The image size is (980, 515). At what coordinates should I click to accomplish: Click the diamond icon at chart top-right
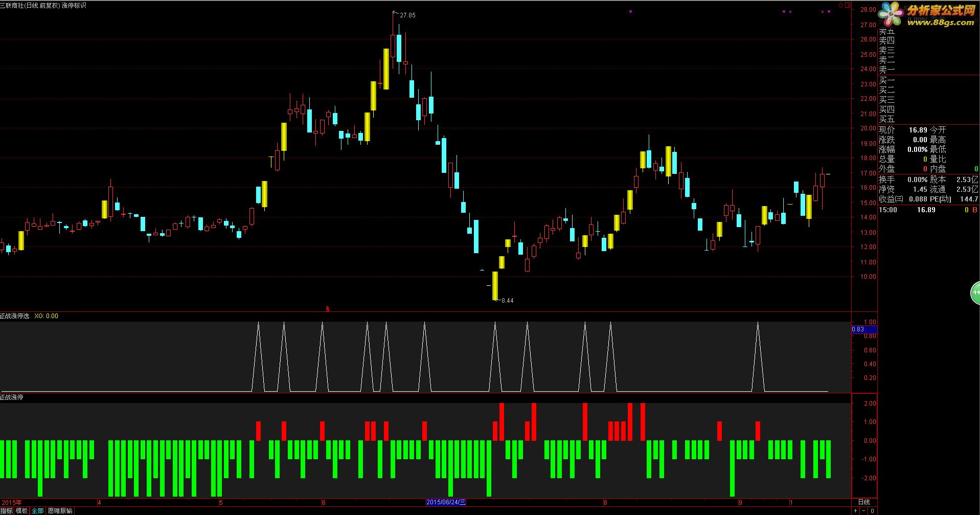[x=840, y=5]
